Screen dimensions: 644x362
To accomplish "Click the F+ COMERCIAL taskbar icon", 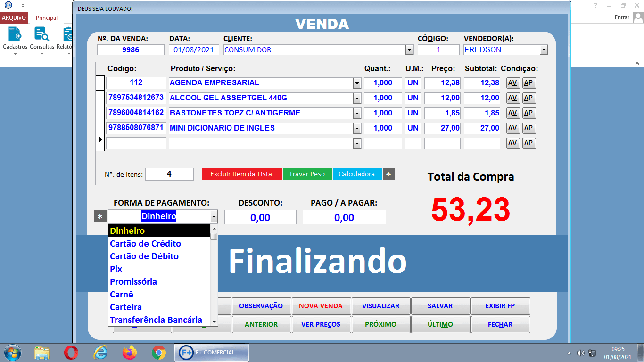I will tap(211, 352).
